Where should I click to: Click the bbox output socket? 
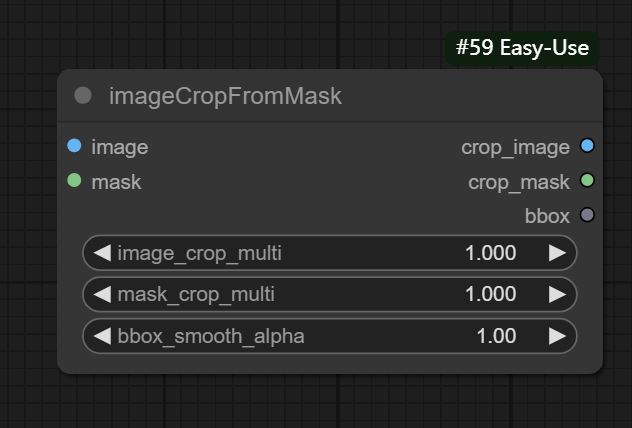point(587,215)
